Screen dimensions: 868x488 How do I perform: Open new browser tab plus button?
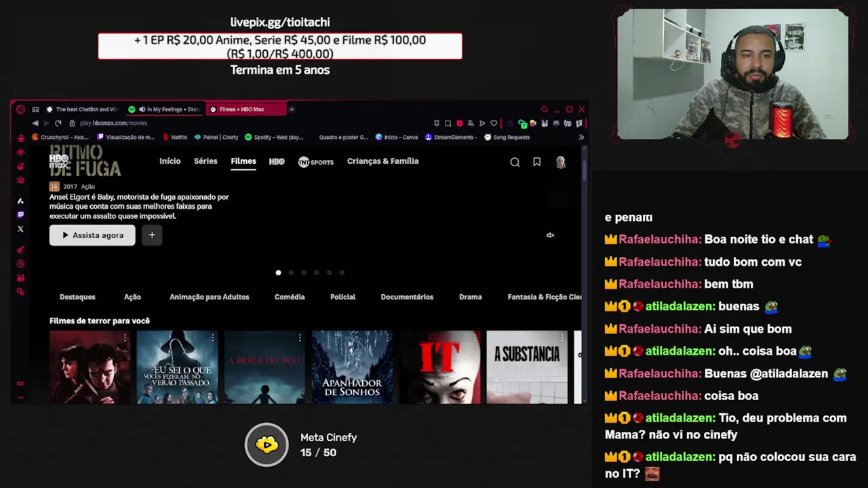292,109
